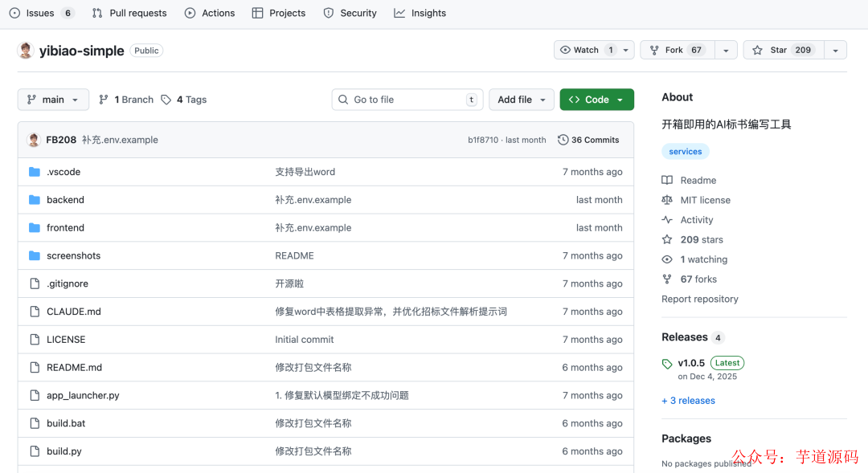This screenshot has height=473, width=868.
Task: Open commit hash b1f8710
Action: click(483, 140)
